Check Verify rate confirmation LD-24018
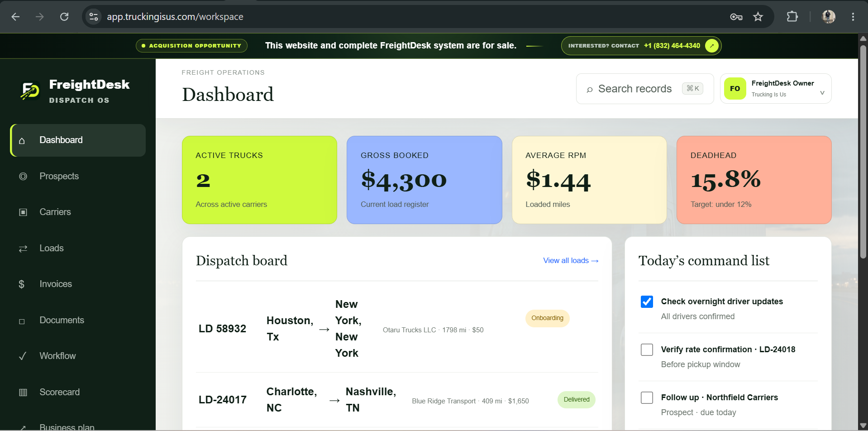Screen dimensions: 868x431 tap(647, 350)
